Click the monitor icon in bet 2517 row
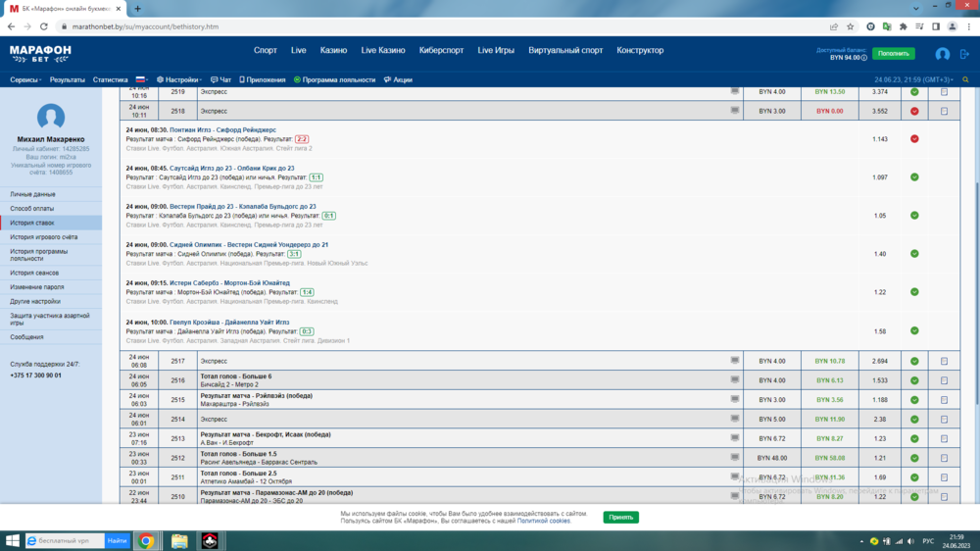Image resolution: width=980 pixels, height=551 pixels. tap(735, 361)
